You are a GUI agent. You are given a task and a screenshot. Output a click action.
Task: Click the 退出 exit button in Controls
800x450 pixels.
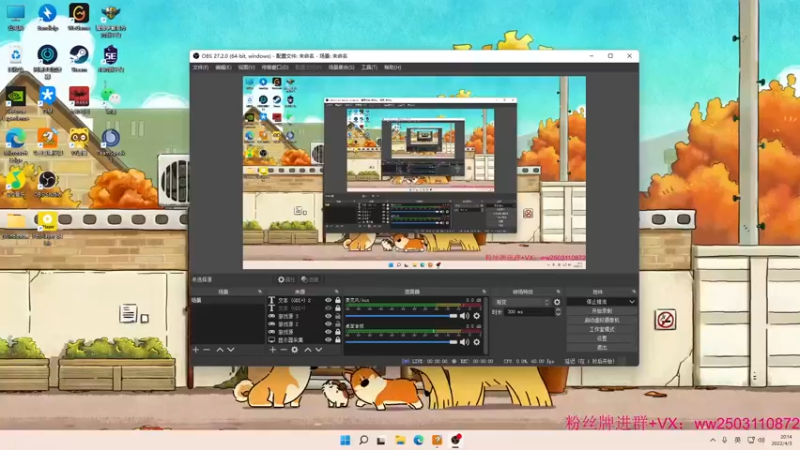(602, 348)
